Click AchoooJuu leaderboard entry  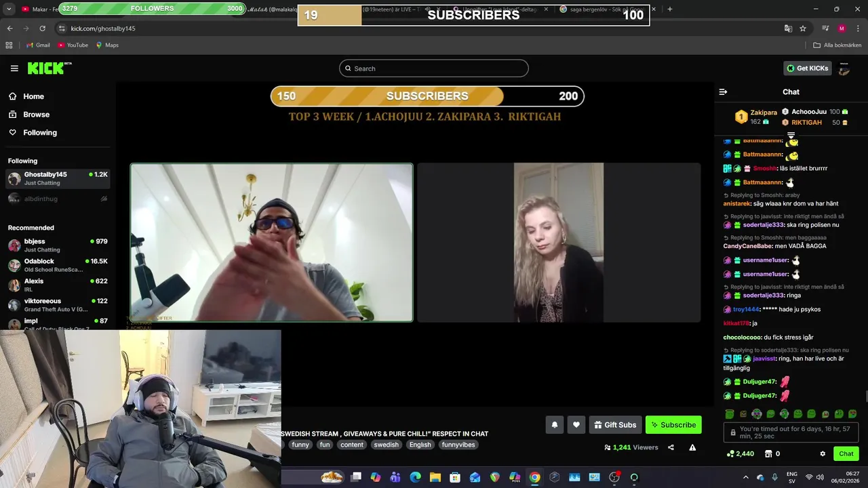814,112
